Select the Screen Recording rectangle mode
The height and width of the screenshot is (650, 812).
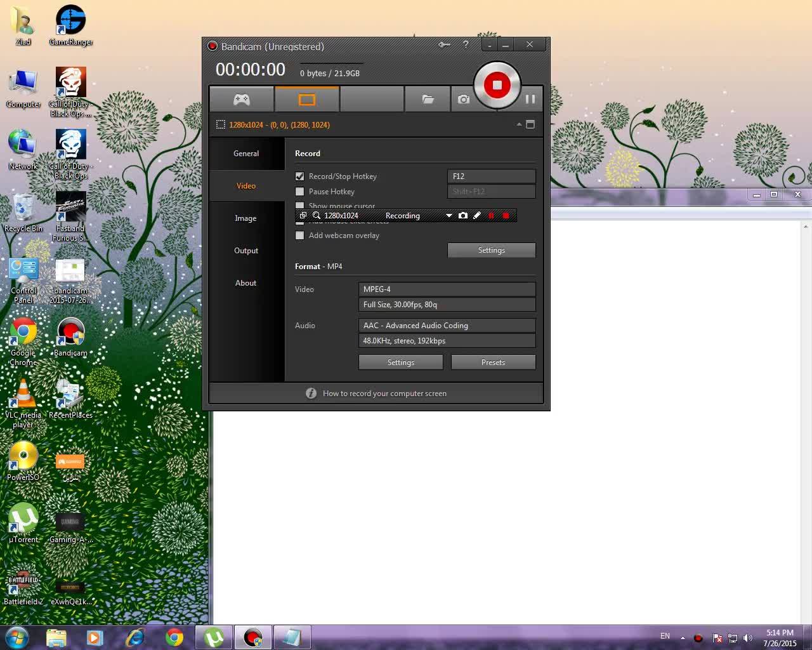point(307,99)
